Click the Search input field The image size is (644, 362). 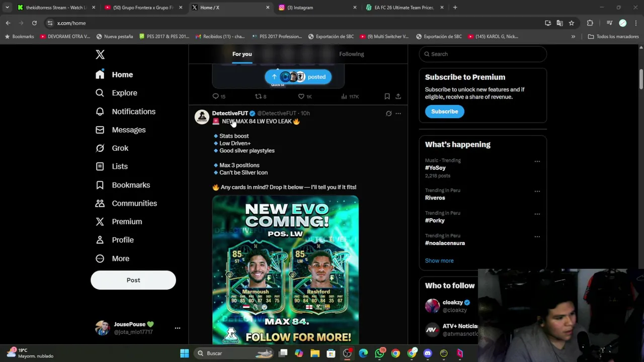483,54
